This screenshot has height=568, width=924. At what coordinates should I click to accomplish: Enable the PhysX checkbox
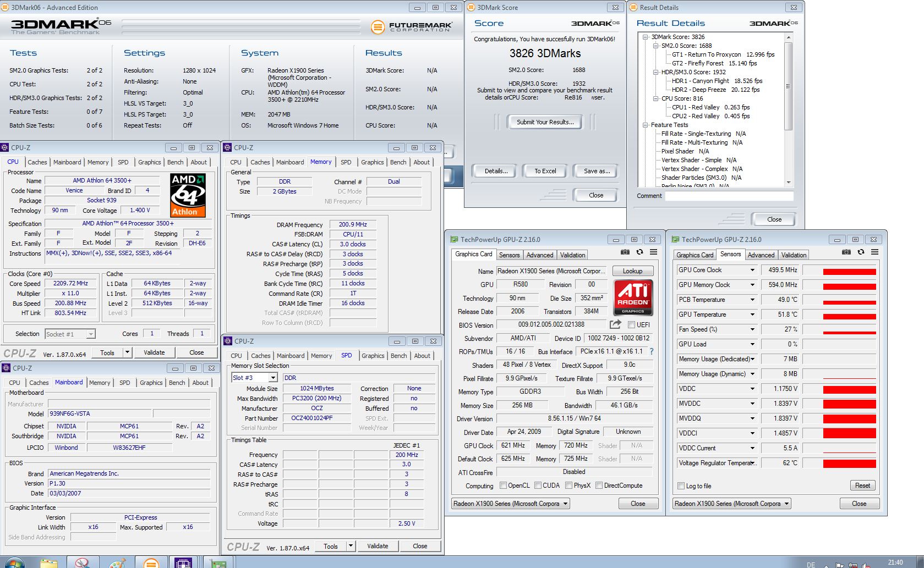coord(568,486)
